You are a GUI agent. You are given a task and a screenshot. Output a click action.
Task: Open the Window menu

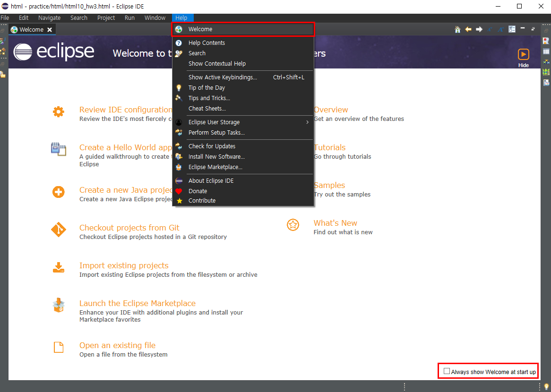[155, 18]
